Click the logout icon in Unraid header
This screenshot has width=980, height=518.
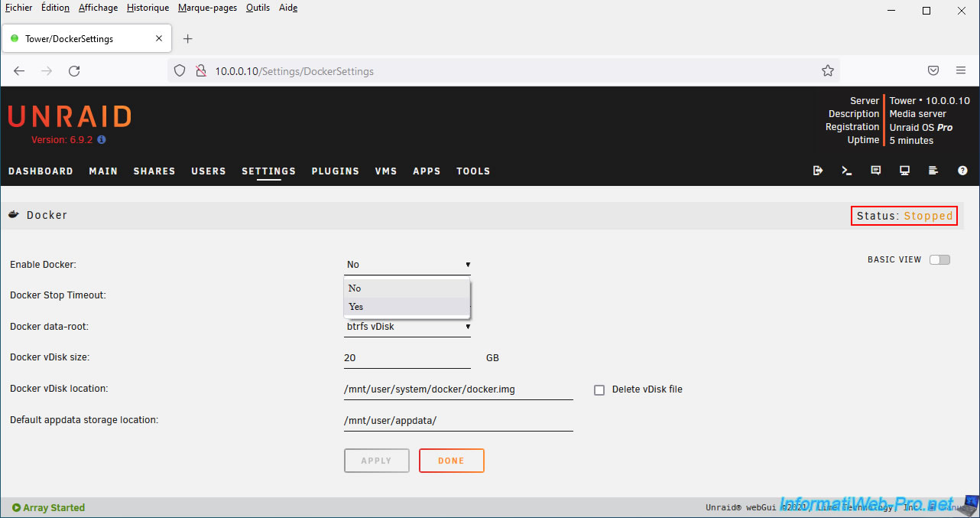pos(818,171)
